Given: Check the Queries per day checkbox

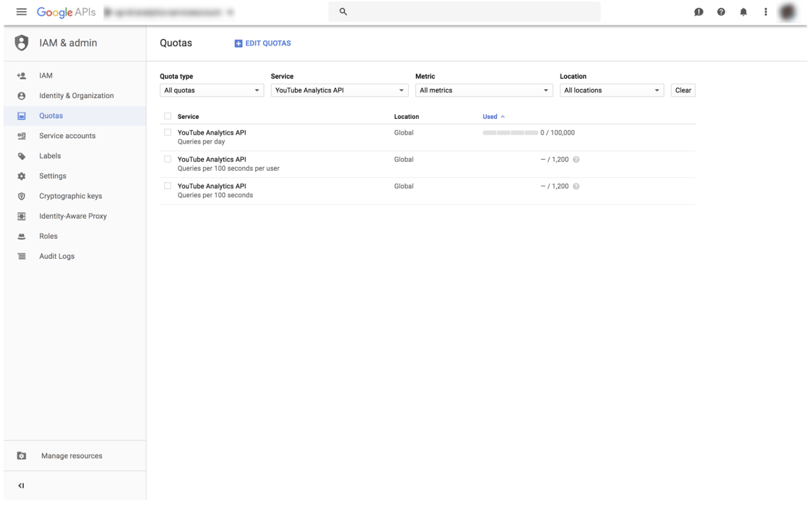Looking at the screenshot, I should click(x=168, y=132).
